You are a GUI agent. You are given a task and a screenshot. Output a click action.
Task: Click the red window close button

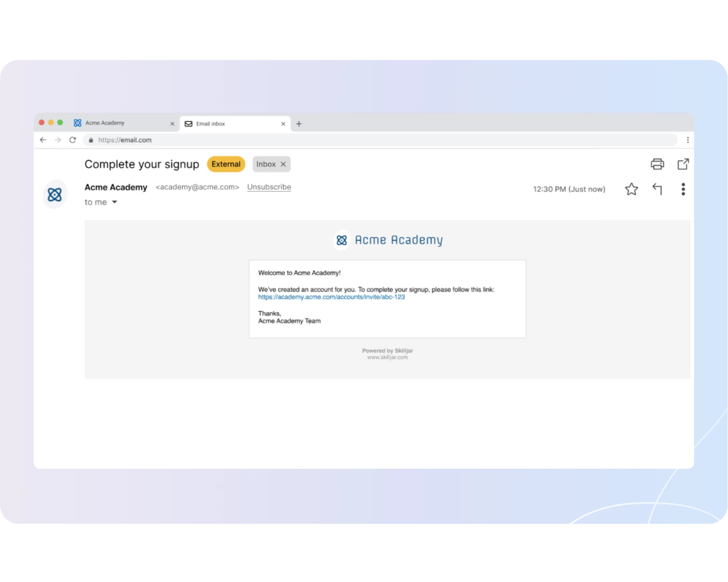(41, 122)
